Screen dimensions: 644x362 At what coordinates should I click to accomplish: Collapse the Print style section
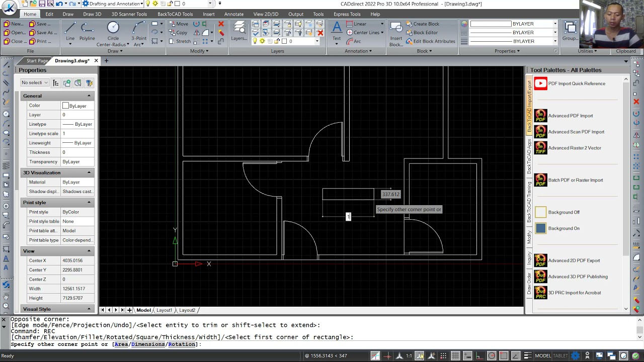(x=89, y=202)
